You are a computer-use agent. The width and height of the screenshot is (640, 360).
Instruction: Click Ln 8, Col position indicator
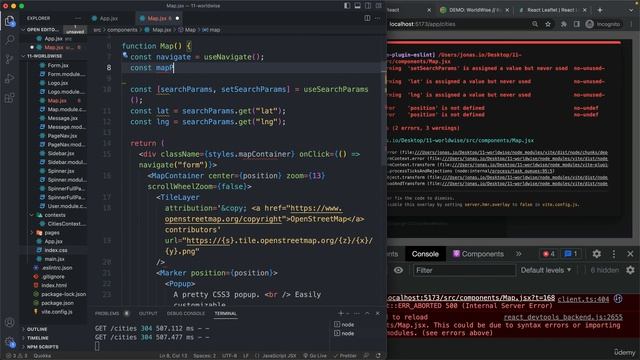pyautogui.click(x=173, y=356)
